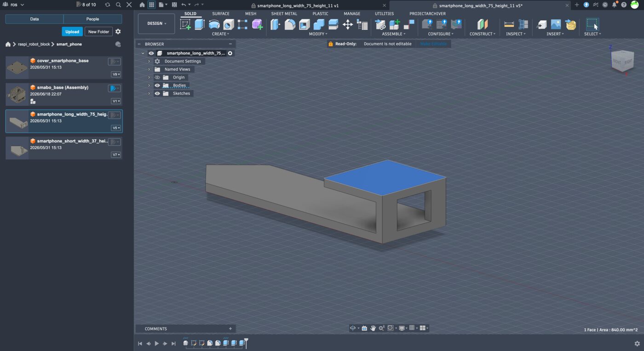
Task: Click the Upload button
Action: click(72, 32)
